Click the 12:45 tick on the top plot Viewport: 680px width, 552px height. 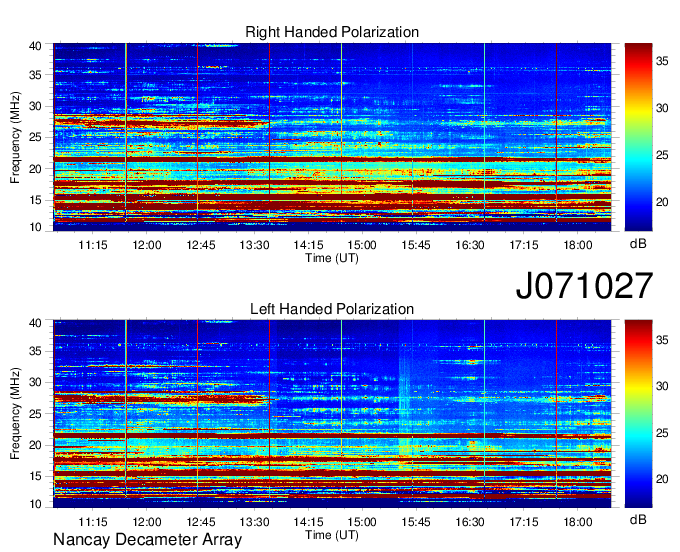pyautogui.click(x=201, y=245)
